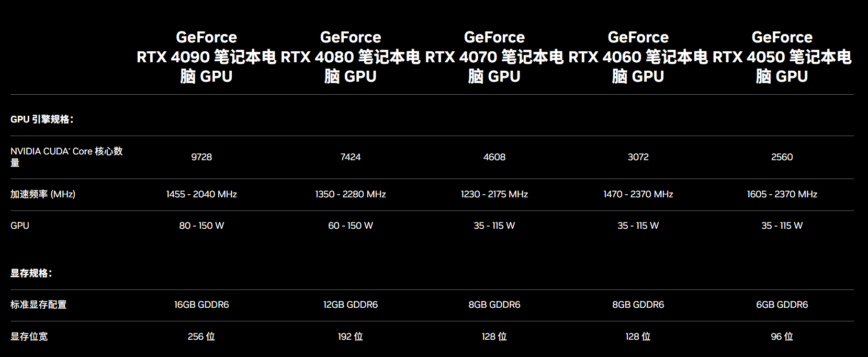Click the 显存位宽 row label

tap(29, 337)
